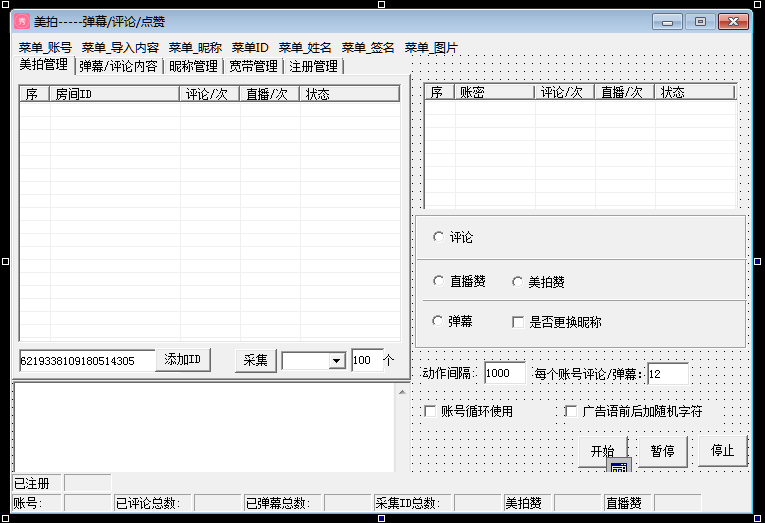Viewport: 765px width, 523px height.
Task: Click the 序 column header in left table
Action: (x=35, y=94)
